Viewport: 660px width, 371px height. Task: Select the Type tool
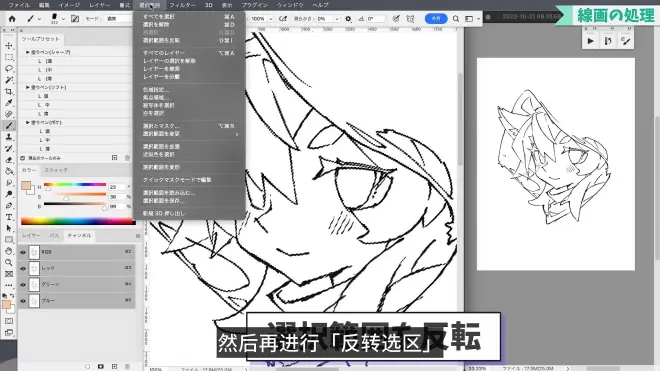point(9,217)
